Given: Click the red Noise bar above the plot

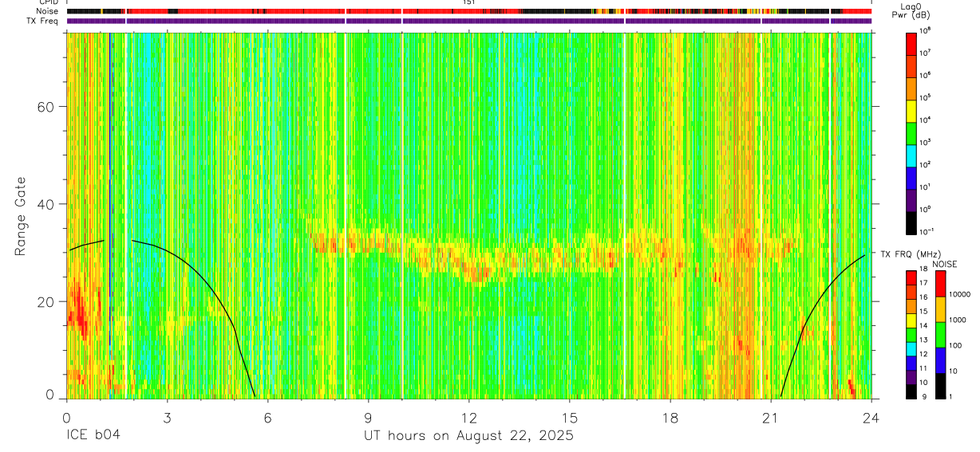Looking at the screenshot, I should (x=468, y=12).
